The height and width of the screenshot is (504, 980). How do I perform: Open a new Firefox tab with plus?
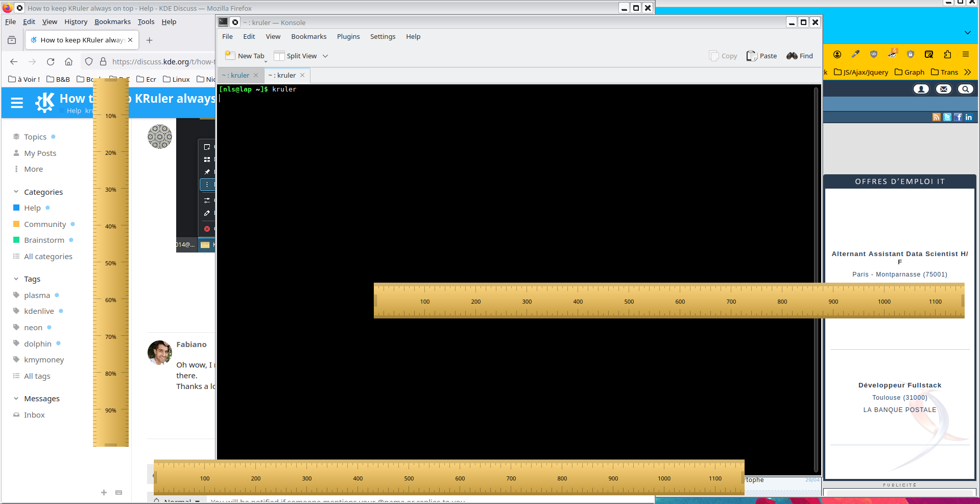[x=150, y=40]
